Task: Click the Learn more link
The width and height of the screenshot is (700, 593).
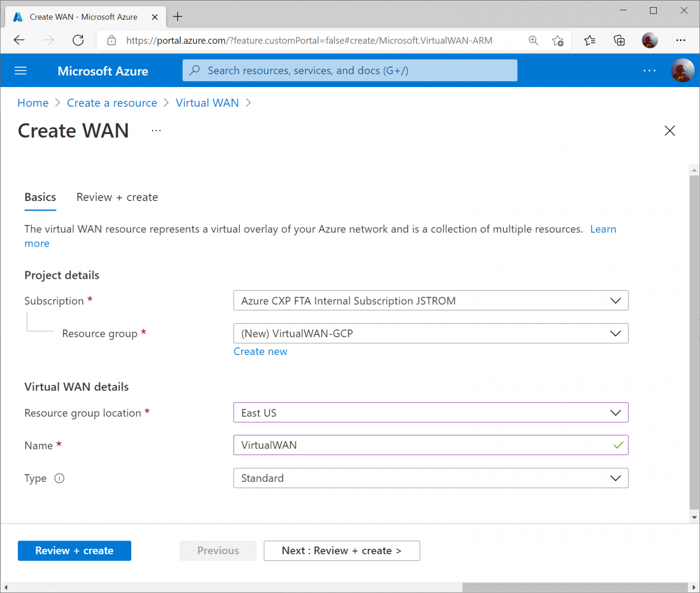Action: [x=603, y=229]
